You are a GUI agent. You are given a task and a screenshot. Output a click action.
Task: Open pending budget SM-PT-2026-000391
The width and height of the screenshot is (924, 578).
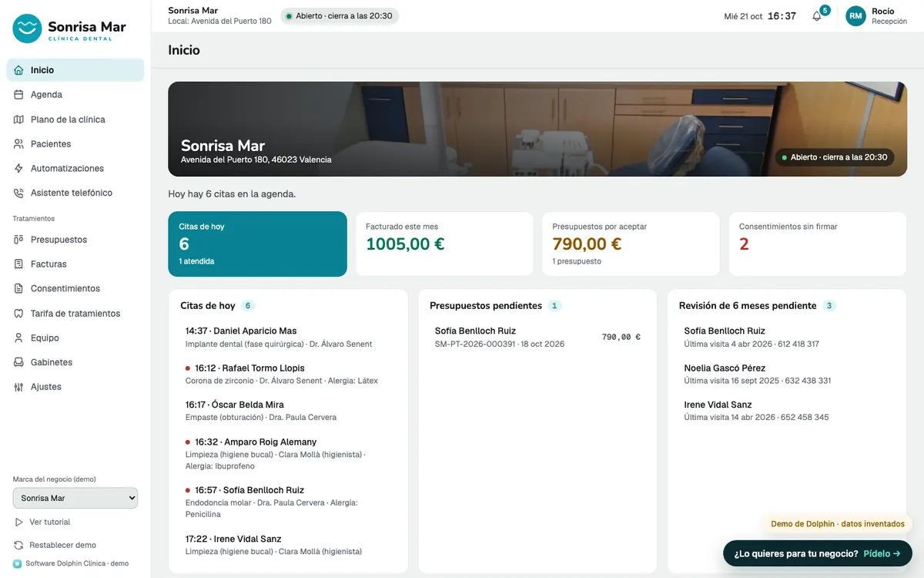[x=537, y=337]
